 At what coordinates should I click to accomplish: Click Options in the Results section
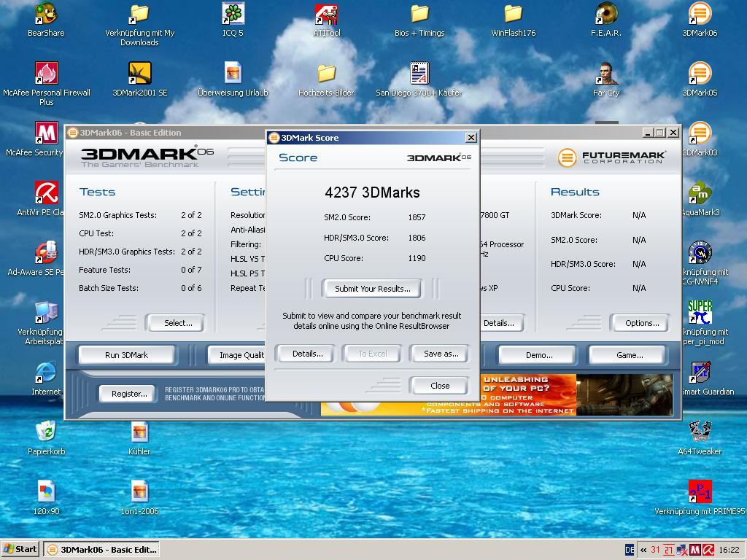(642, 323)
